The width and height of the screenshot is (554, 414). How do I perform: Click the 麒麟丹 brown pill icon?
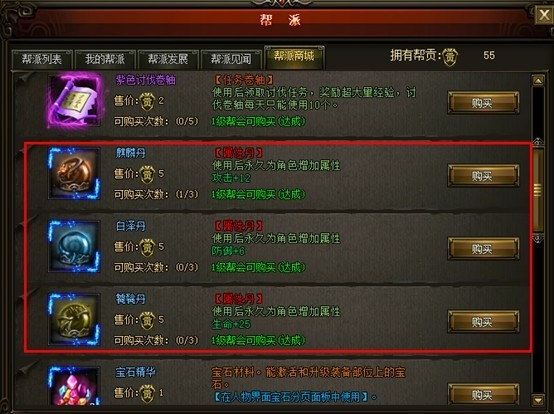[74, 173]
